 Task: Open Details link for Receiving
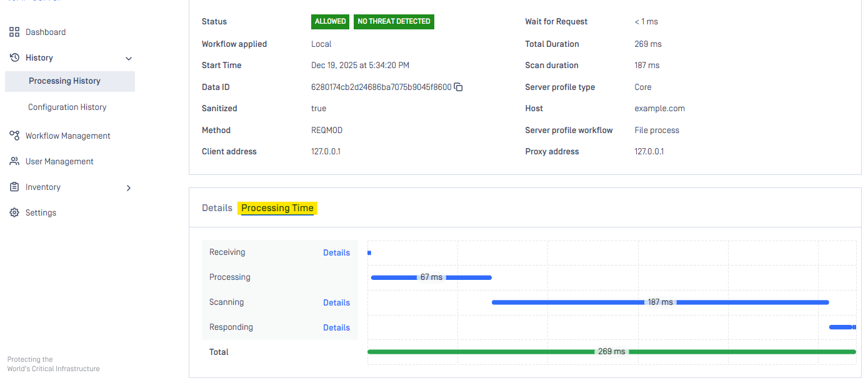(x=336, y=252)
